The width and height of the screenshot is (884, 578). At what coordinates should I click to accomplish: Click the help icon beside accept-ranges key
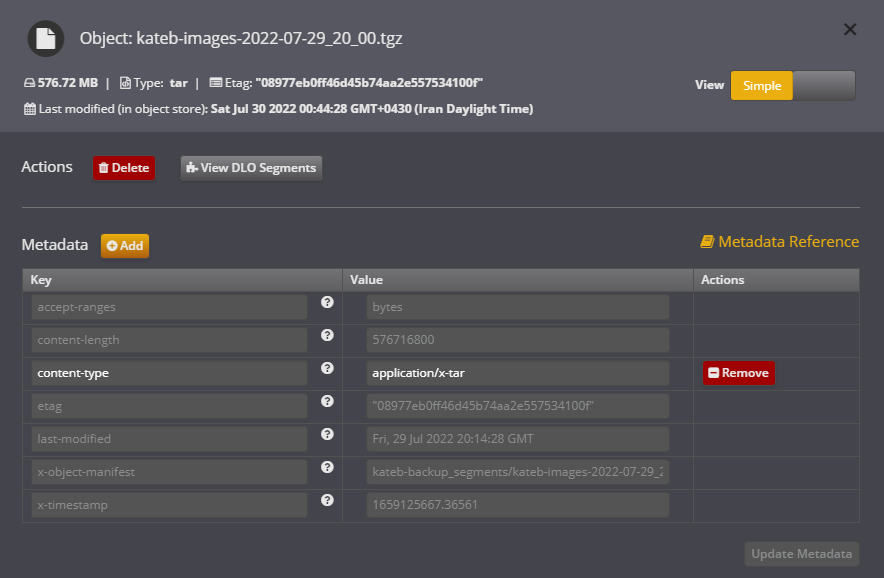pyautogui.click(x=327, y=302)
